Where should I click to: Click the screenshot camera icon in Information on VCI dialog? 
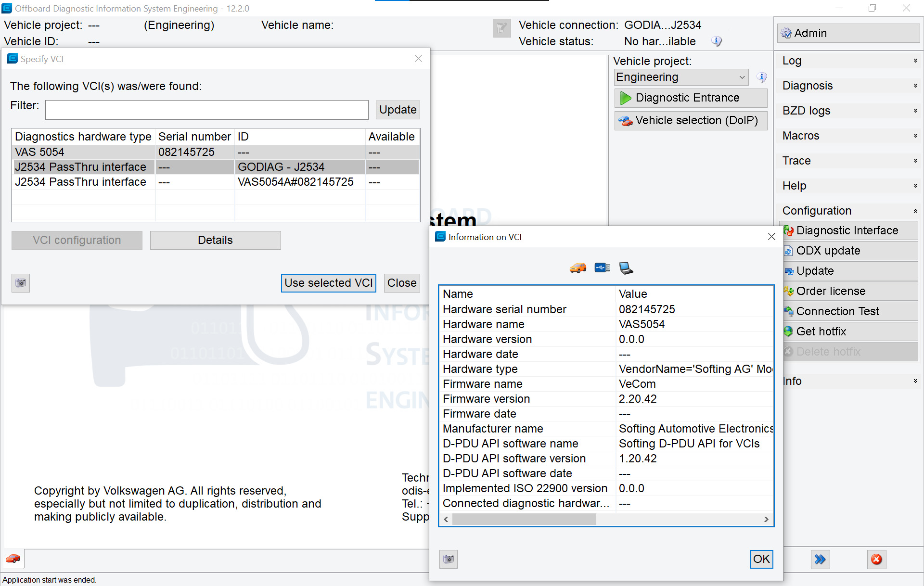pos(449,559)
